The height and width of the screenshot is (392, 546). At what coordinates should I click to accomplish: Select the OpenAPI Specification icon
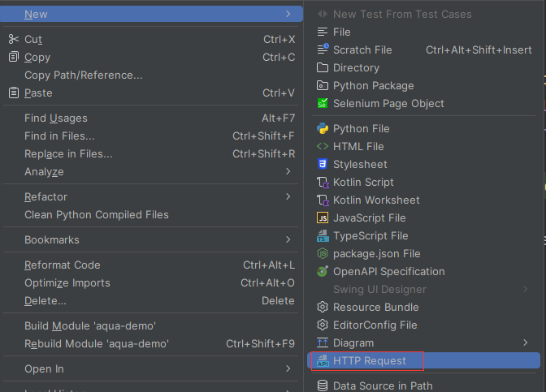click(323, 271)
